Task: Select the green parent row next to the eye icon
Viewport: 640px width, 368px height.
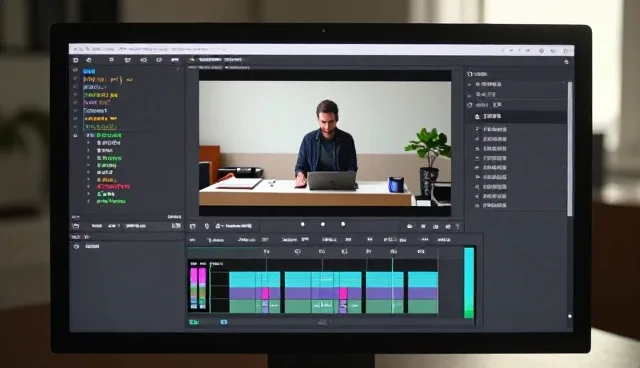Action: 104,135
